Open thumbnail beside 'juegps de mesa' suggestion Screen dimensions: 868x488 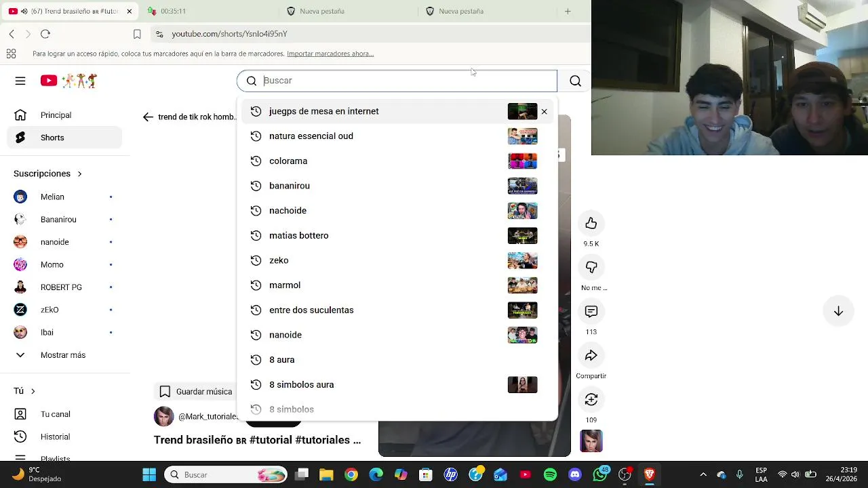click(522, 111)
